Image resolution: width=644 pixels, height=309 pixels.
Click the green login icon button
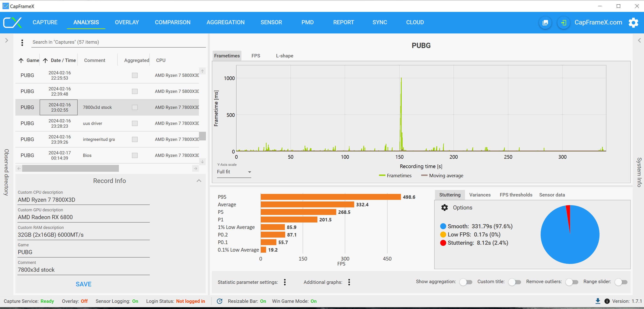[x=563, y=23]
